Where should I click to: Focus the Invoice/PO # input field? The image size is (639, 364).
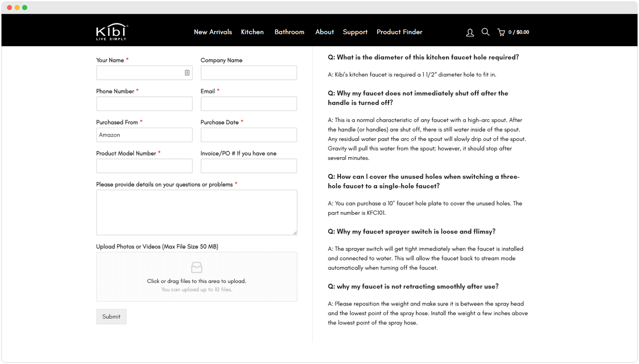(249, 166)
